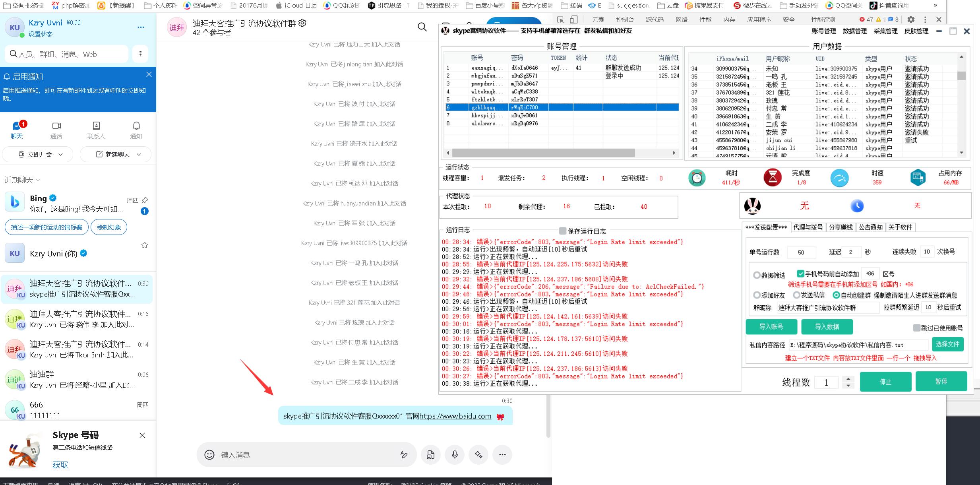Toggle the save run log checkbox
980x485 pixels.
[562, 231]
